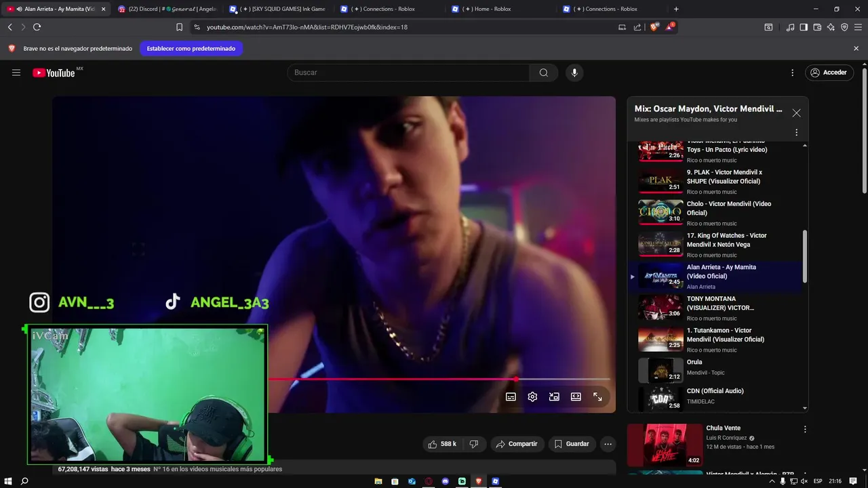This screenshot has width=868, height=488.
Task: Open the Brave main hamburger menu
Action: tap(858, 27)
